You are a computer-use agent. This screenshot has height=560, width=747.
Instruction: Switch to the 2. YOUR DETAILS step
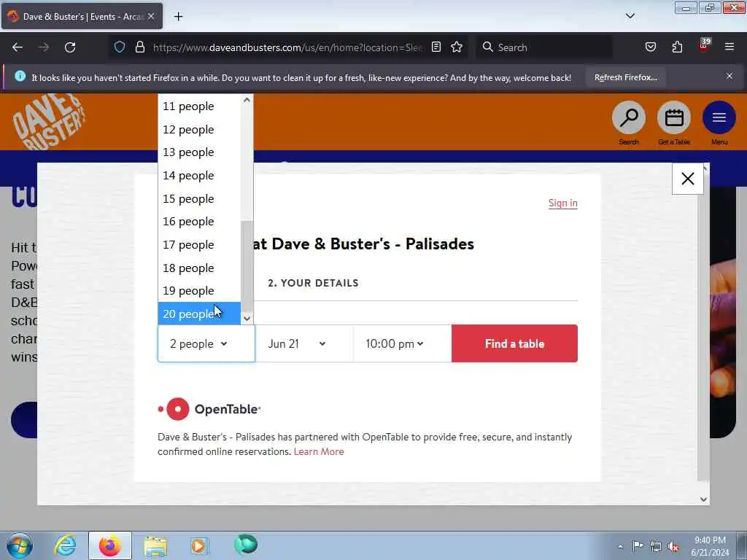pyautogui.click(x=313, y=284)
